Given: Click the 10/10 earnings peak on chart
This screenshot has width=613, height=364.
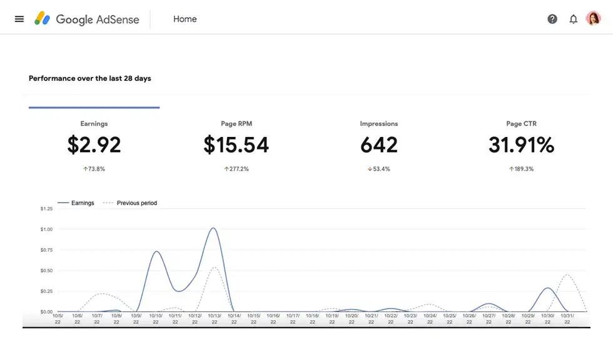Looking at the screenshot, I should (156, 252).
